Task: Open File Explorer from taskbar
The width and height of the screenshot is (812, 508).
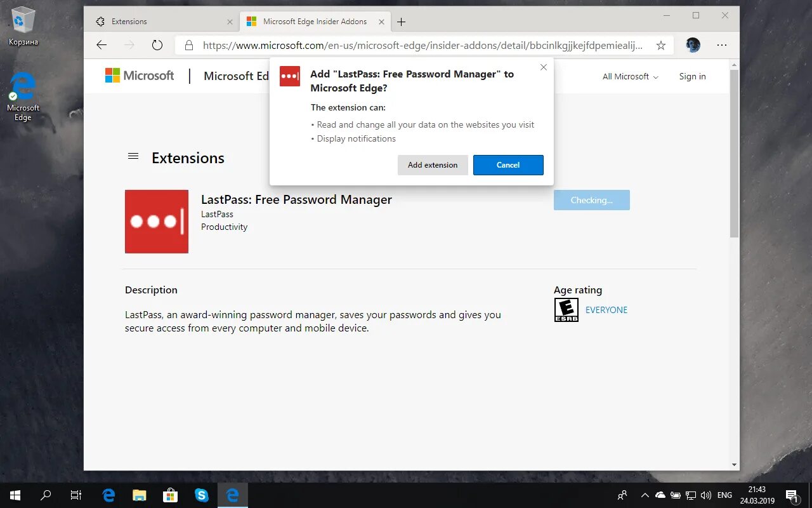Action: click(140, 495)
